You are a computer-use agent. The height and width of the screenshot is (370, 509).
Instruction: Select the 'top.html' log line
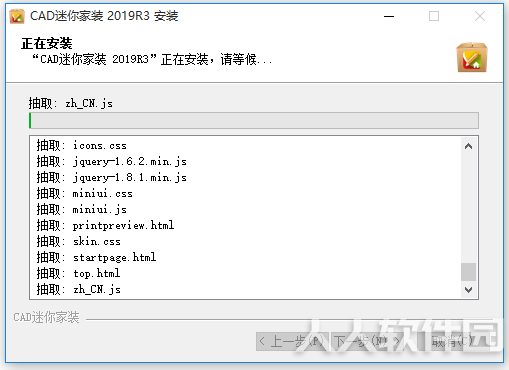click(x=78, y=274)
